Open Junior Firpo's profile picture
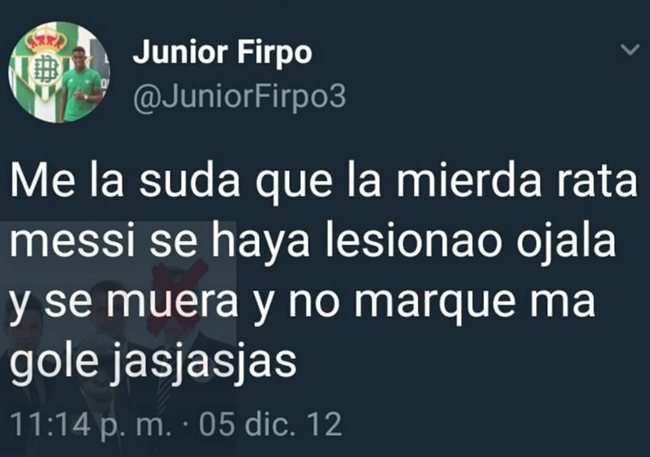The image size is (650, 457). (58, 72)
